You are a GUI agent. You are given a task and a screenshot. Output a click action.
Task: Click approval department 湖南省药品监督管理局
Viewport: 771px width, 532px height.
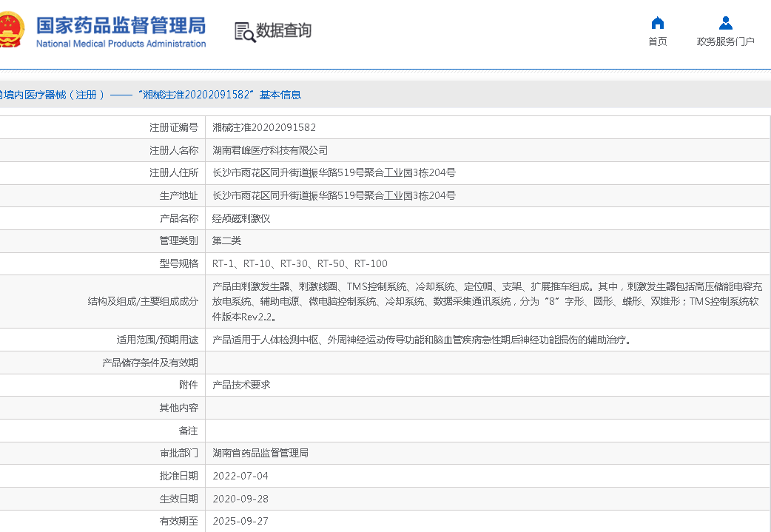260,453
